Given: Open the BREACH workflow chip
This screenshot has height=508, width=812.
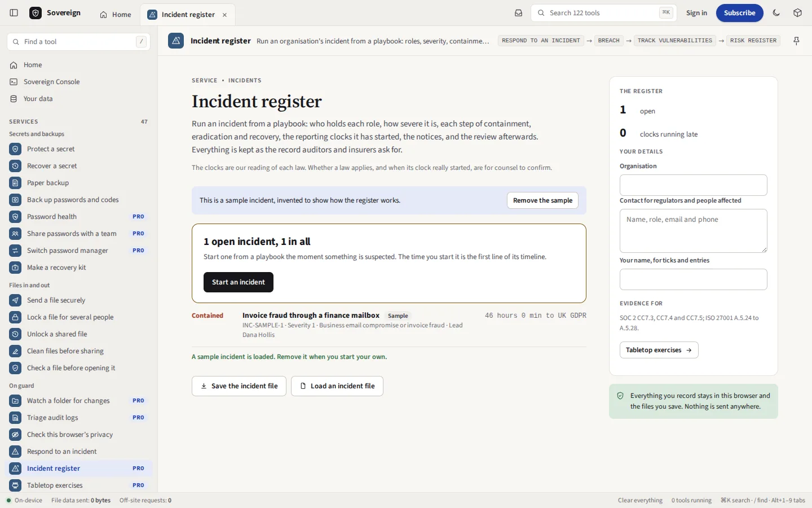Looking at the screenshot, I should pos(608,41).
